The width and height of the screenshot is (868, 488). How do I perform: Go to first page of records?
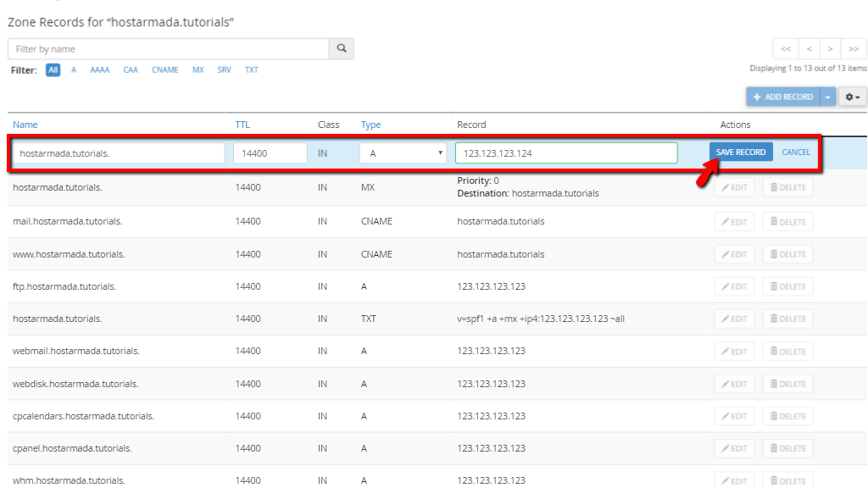[x=786, y=49]
